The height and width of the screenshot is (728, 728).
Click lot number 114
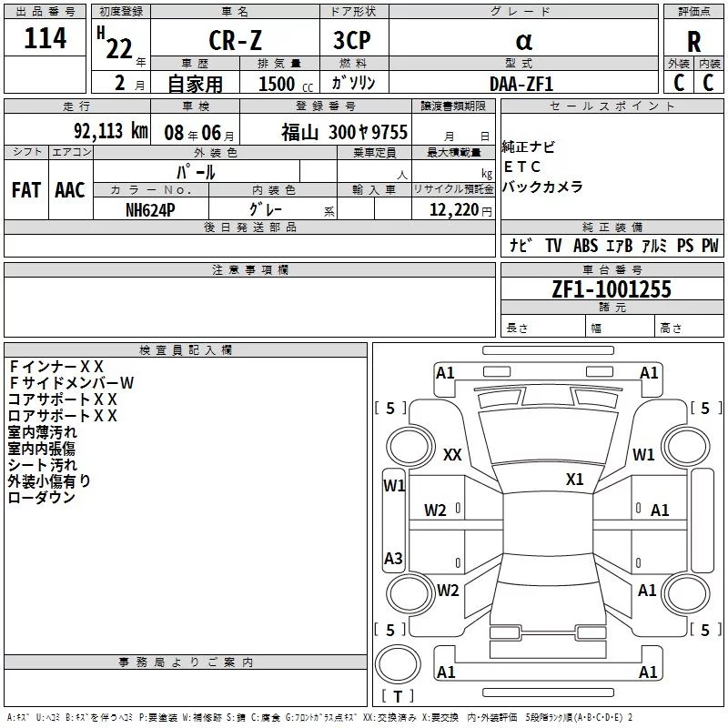pyautogui.click(x=45, y=39)
